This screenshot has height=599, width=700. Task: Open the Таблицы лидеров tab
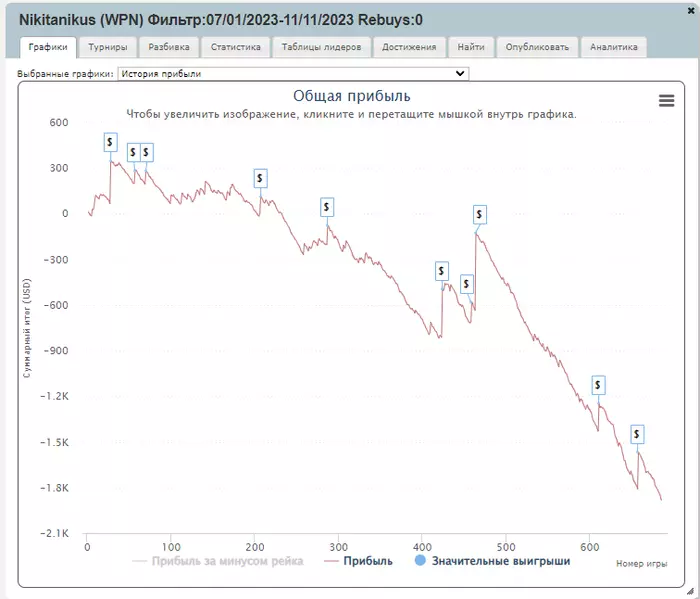tap(321, 47)
